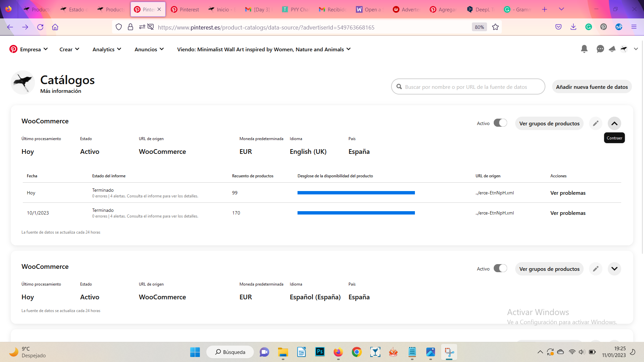Switch to Estado browser tab
Screen dimensions: 644x362
coord(74,9)
